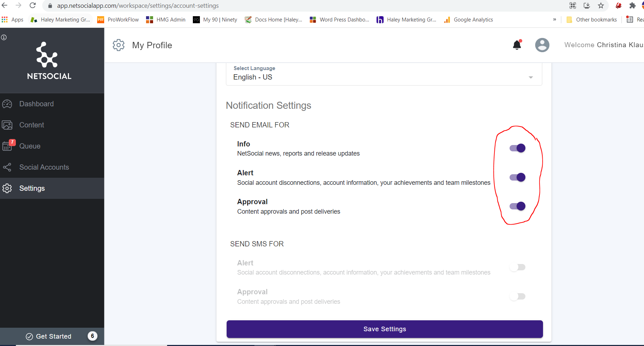Open Social Accounts in the sidebar
Screen dimensions: 644x346
click(x=52, y=167)
